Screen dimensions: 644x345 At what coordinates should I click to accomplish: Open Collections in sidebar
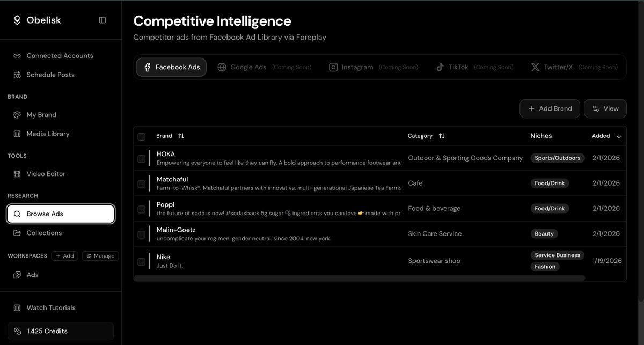(x=60, y=233)
